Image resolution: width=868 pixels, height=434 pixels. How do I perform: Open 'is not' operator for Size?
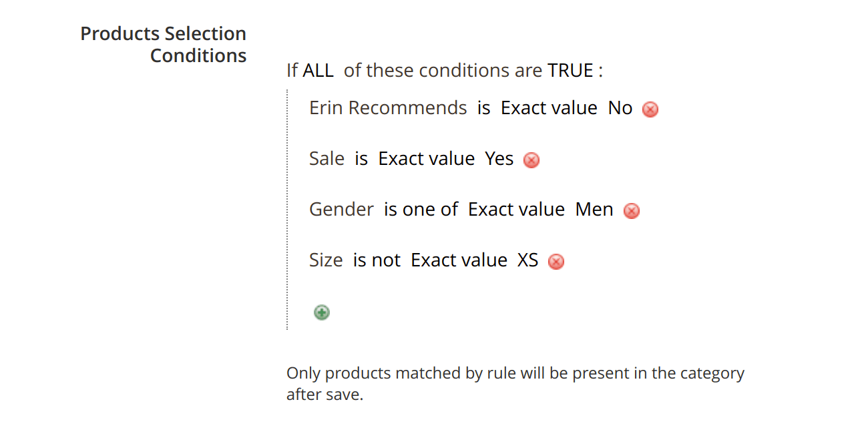pos(377,260)
